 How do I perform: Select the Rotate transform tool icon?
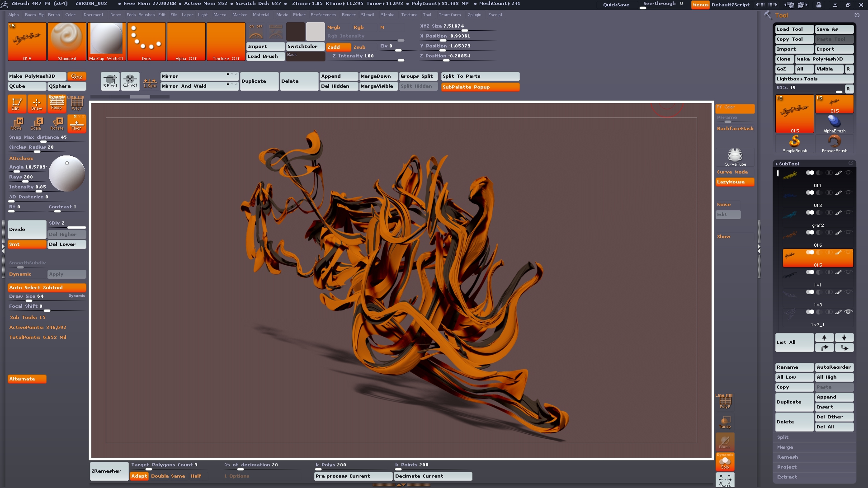click(x=57, y=123)
